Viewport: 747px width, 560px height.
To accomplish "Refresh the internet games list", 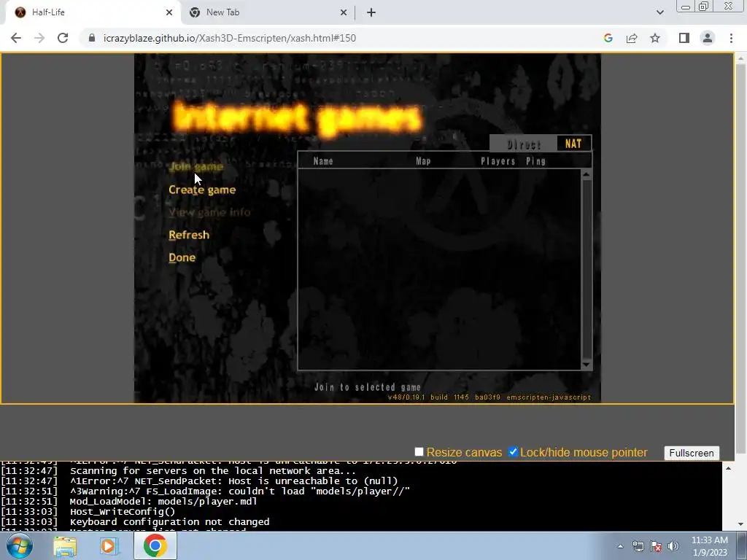I will [x=189, y=235].
